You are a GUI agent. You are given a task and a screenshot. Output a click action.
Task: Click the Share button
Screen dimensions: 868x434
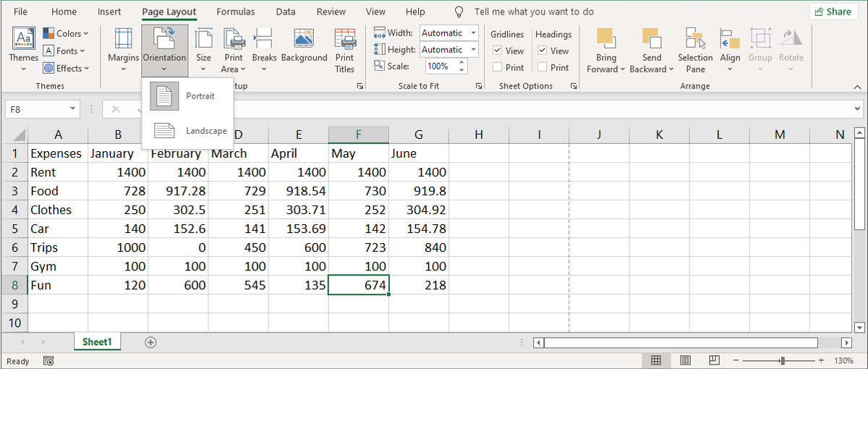(833, 11)
